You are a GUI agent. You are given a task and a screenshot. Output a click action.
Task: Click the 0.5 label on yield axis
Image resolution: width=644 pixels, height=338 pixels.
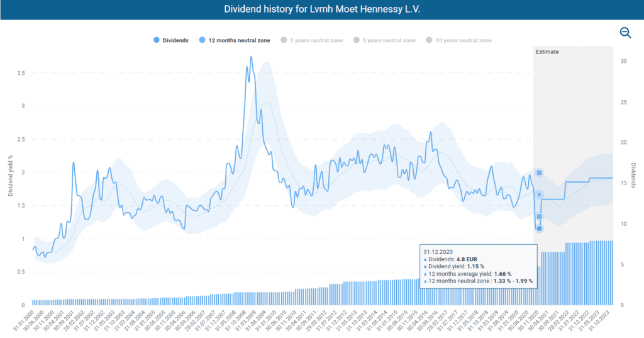(x=21, y=272)
